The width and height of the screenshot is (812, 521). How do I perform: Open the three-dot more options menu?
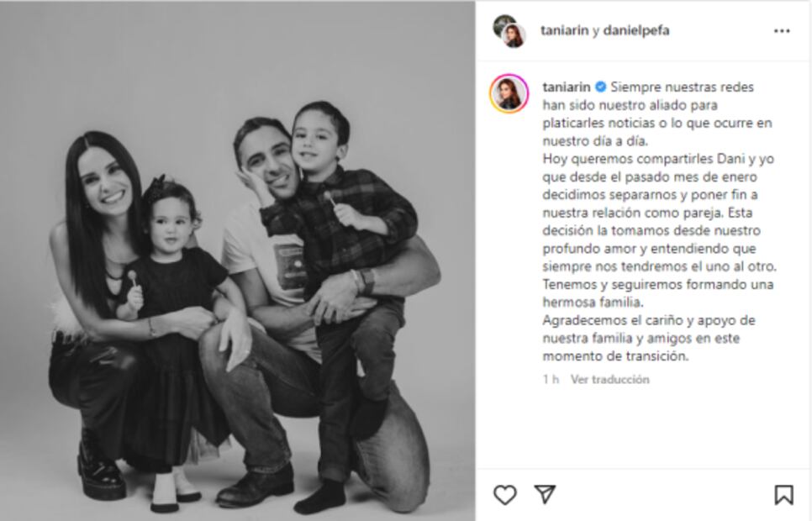(782, 31)
